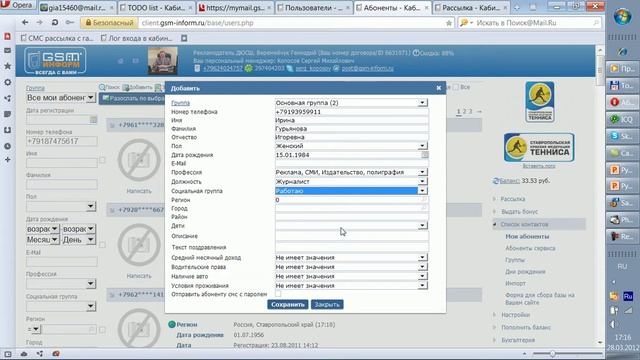Click the Windows Start orb
Image resolution: width=640 pixels, height=360 pixels.
[x=622, y=17]
